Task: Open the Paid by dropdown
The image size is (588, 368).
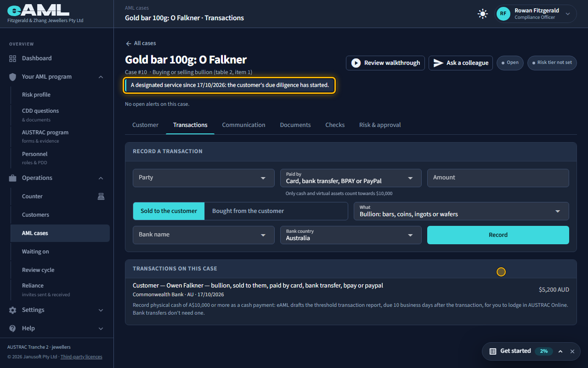Action: pyautogui.click(x=351, y=178)
